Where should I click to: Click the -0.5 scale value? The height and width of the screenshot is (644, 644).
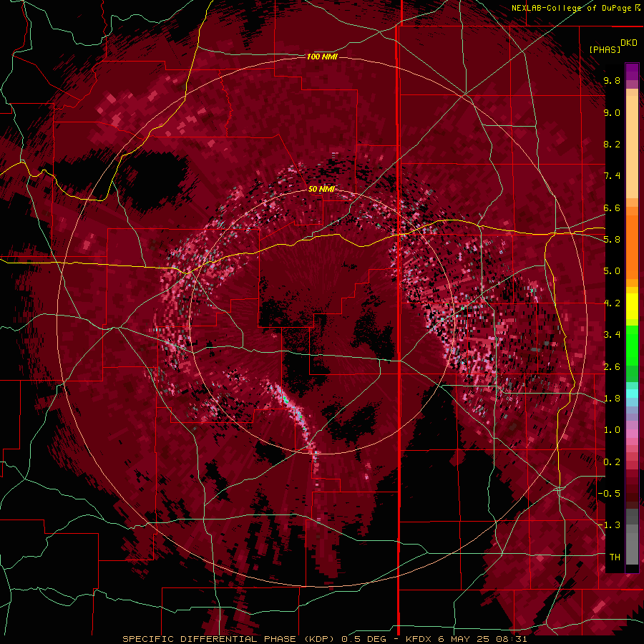[x=609, y=494]
